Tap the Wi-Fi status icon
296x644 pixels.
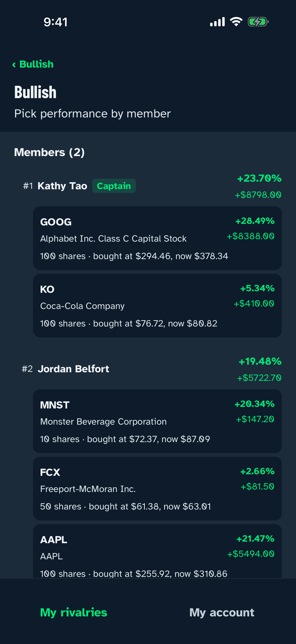236,22
